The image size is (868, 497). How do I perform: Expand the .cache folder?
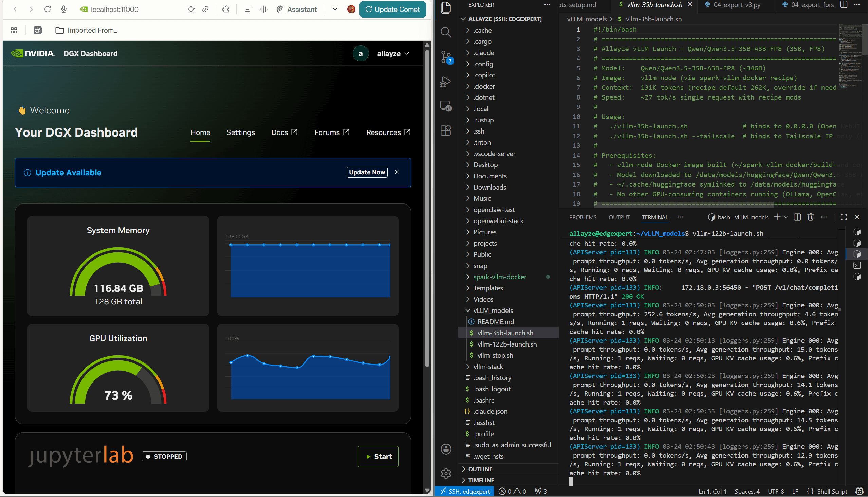[x=508, y=30]
